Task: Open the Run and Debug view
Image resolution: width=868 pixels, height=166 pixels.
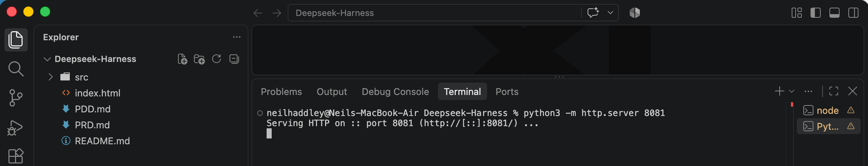Action: [16, 127]
